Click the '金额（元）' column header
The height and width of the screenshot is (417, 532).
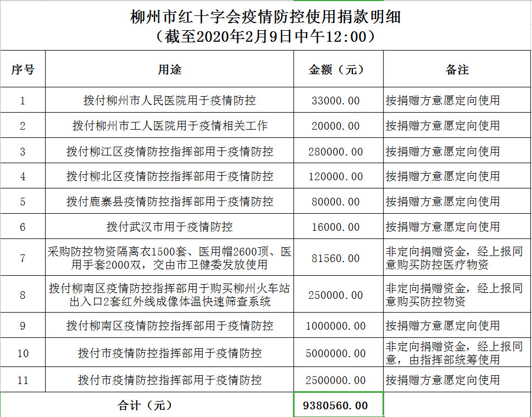339,69
